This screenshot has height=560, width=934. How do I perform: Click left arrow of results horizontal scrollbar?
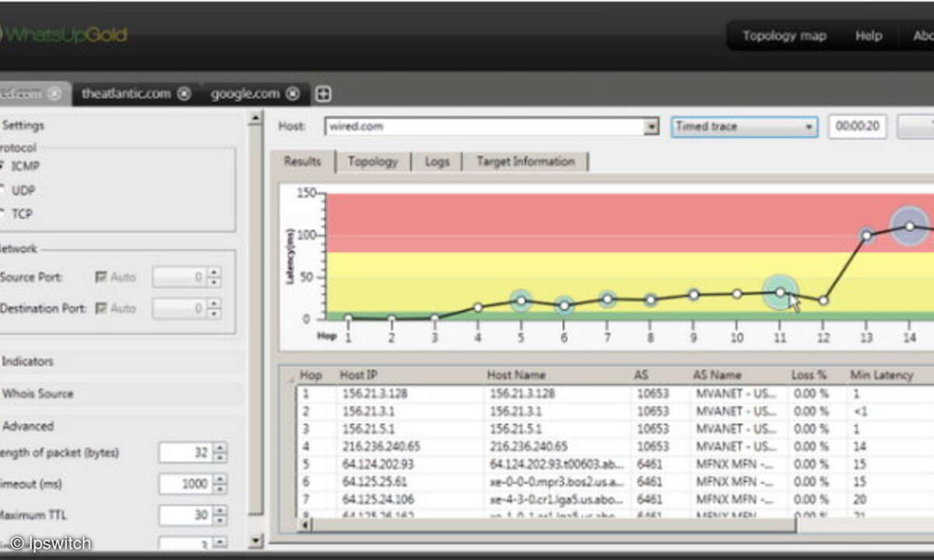(304, 524)
